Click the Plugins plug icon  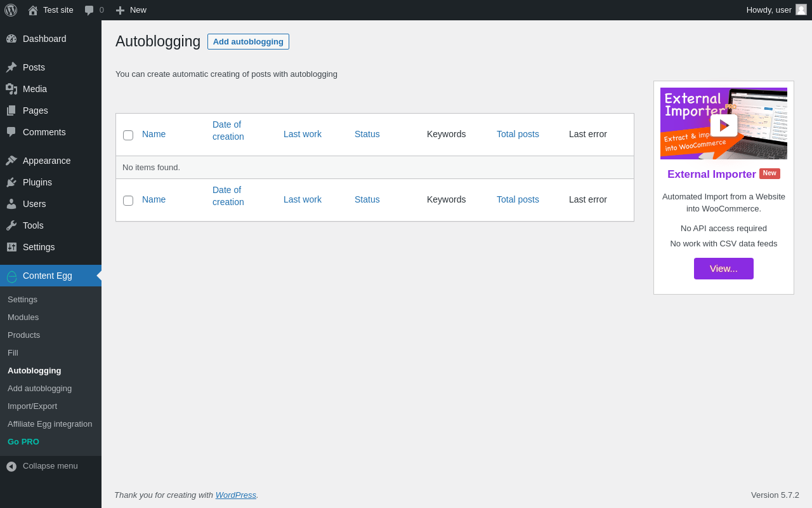(x=11, y=182)
